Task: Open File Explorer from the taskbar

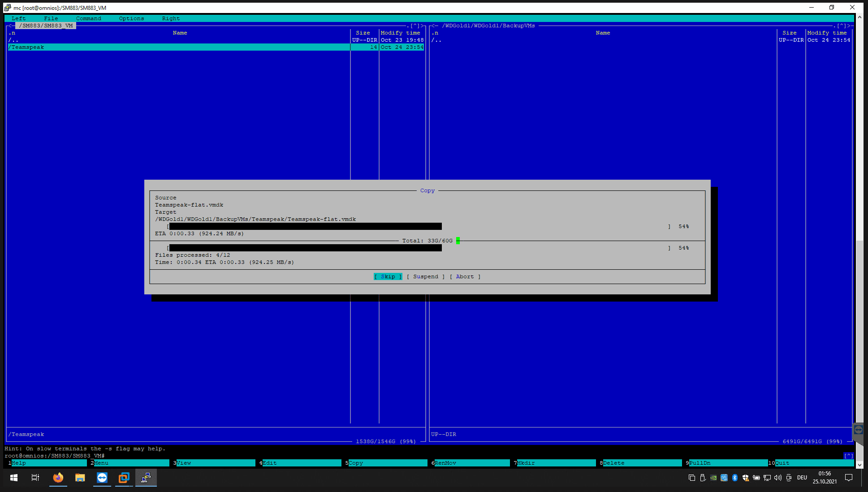Action: (x=80, y=478)
